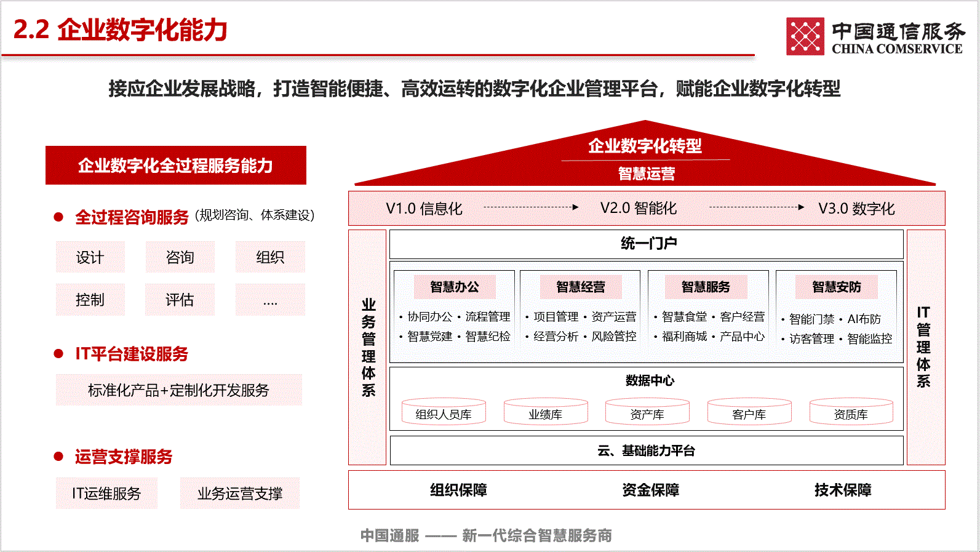
Task: Click the 企业数字化转型 roof label
Action: pos(645,146)
